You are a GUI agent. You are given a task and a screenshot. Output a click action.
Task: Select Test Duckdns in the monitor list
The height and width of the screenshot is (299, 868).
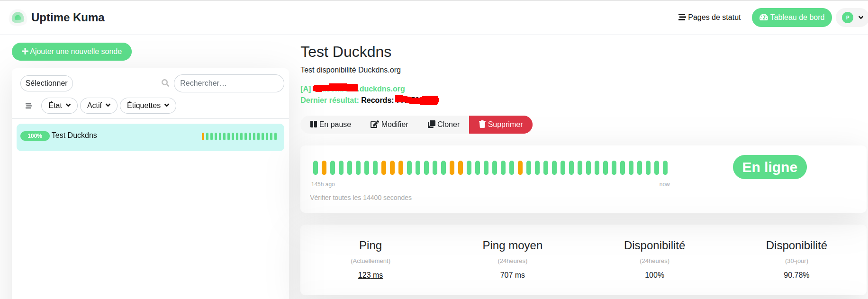tap(74, 136)
